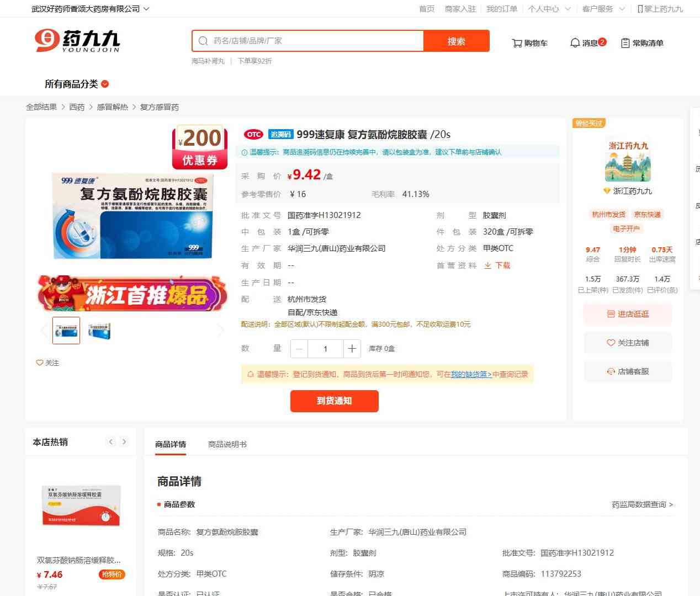Open the message bell notifications

point(575,43)
